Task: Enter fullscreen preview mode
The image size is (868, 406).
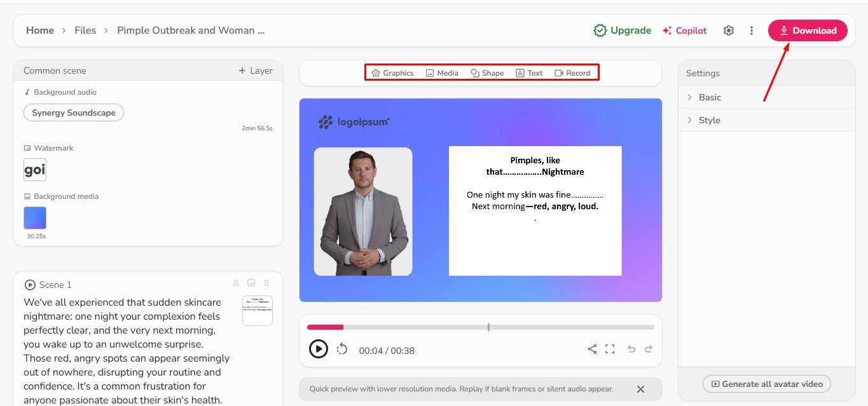Action: pyautogui.click(x=610, y=349)
